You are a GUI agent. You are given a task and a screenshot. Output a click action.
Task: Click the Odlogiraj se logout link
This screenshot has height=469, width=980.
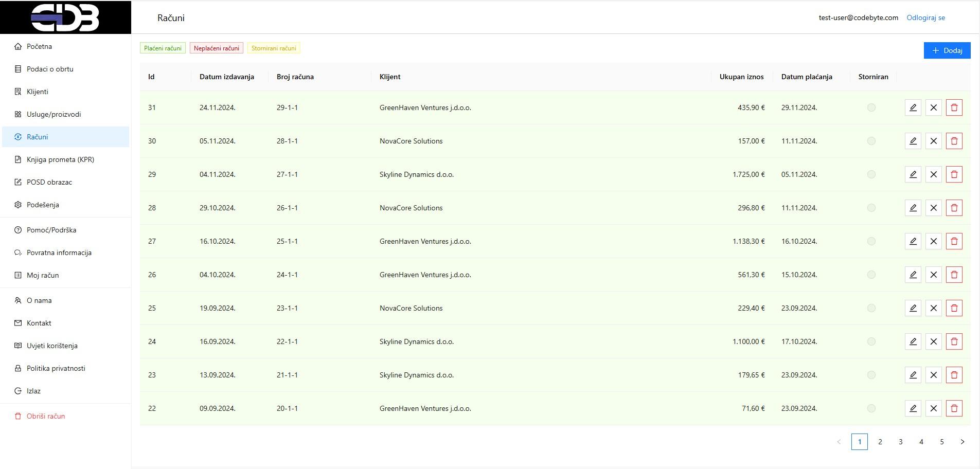click(925, 17)
